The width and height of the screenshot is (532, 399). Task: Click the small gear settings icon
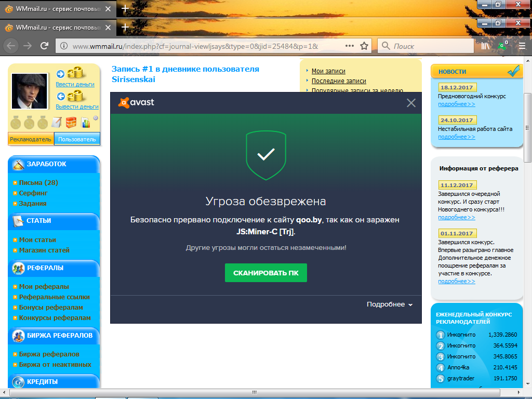[96, 118]
